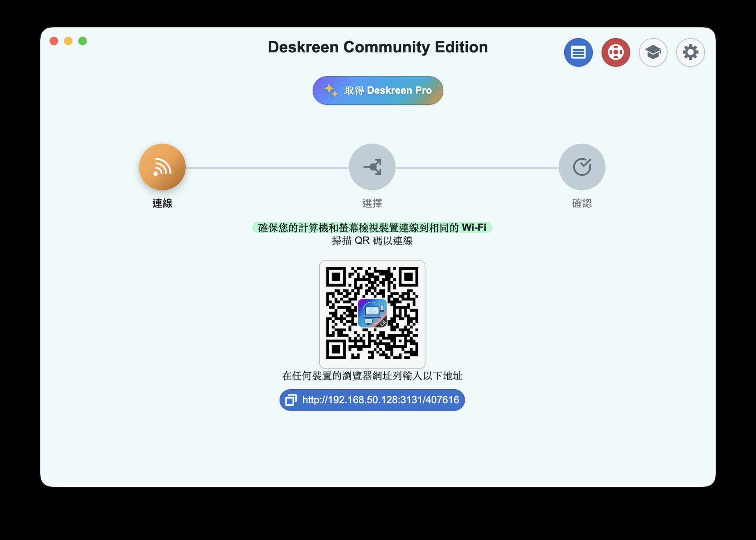
Task: Open the graduation cap tutorial icon
Action: coord(653,52)
